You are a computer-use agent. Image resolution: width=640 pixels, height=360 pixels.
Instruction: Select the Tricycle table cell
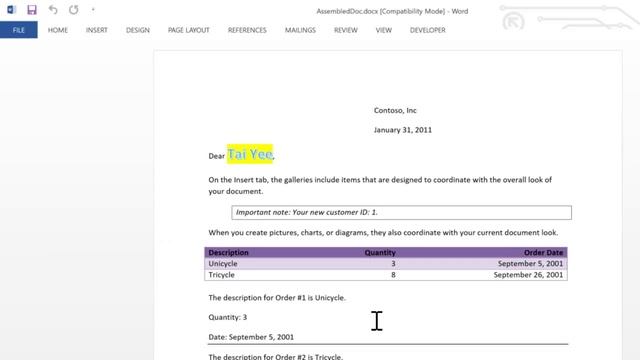[222, 275]
